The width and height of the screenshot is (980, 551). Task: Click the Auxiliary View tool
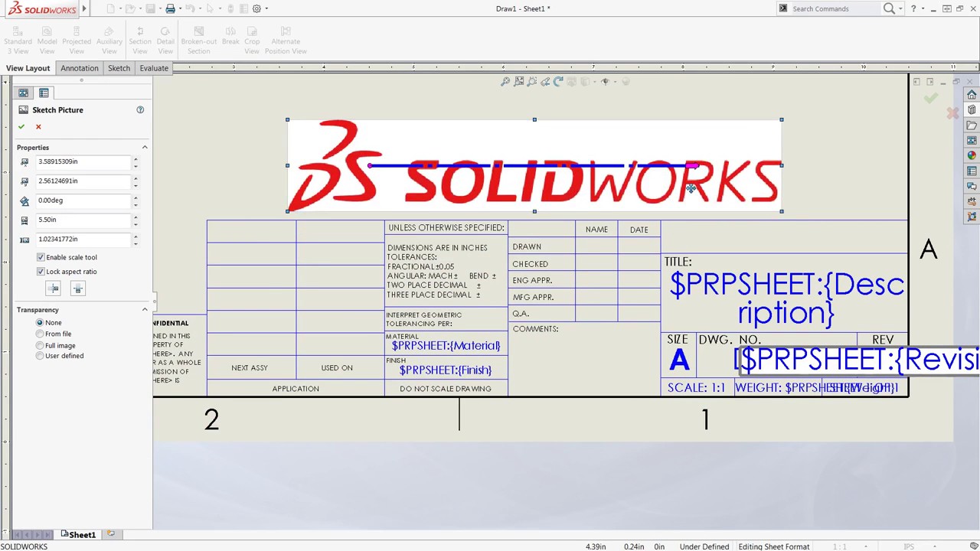point(109,41)
